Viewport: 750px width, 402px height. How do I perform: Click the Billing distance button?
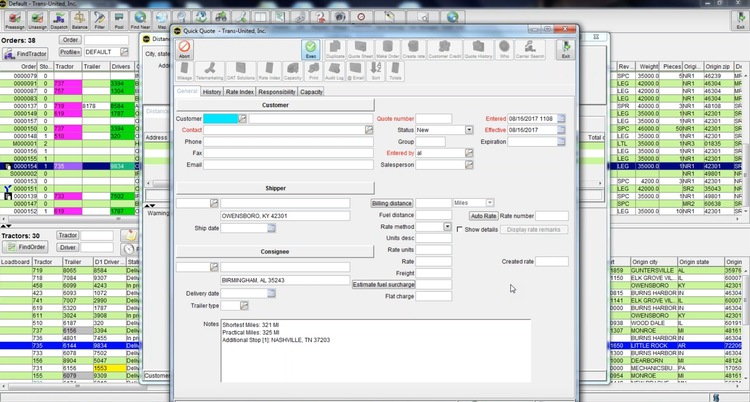click(x=392, y=203)
